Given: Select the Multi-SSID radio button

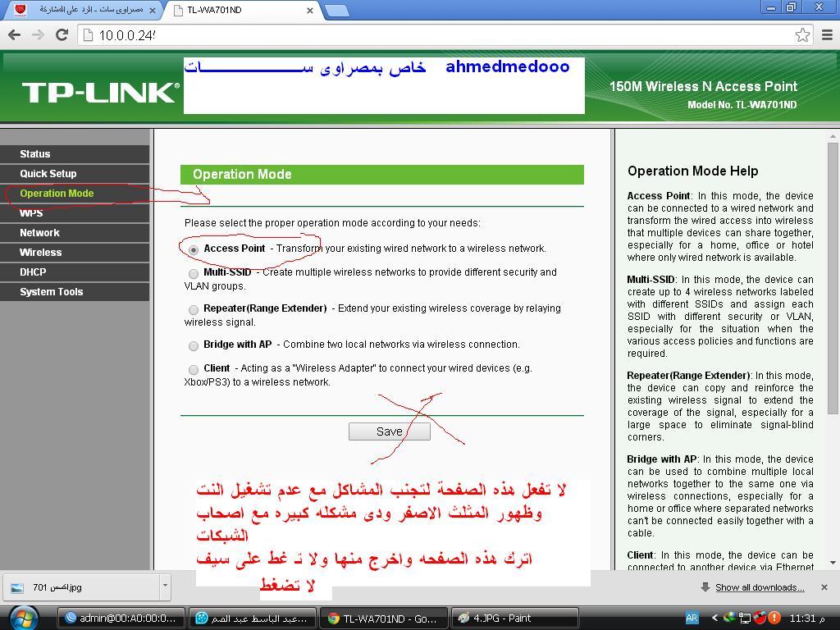Looking at the screenshot, I should pyautogui.click(x=194, y=273).
